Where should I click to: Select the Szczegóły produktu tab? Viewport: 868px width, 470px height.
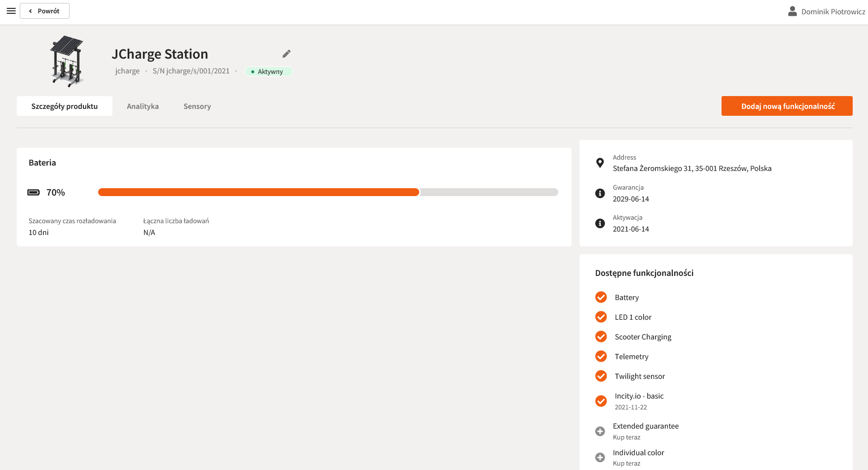[65, 106]
